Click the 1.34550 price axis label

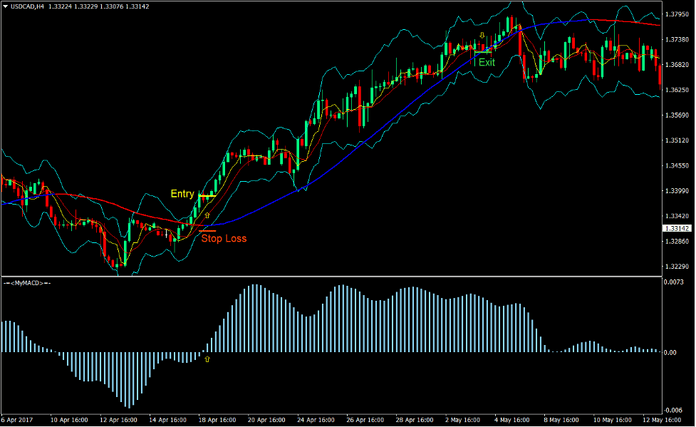tap(676, 166)
